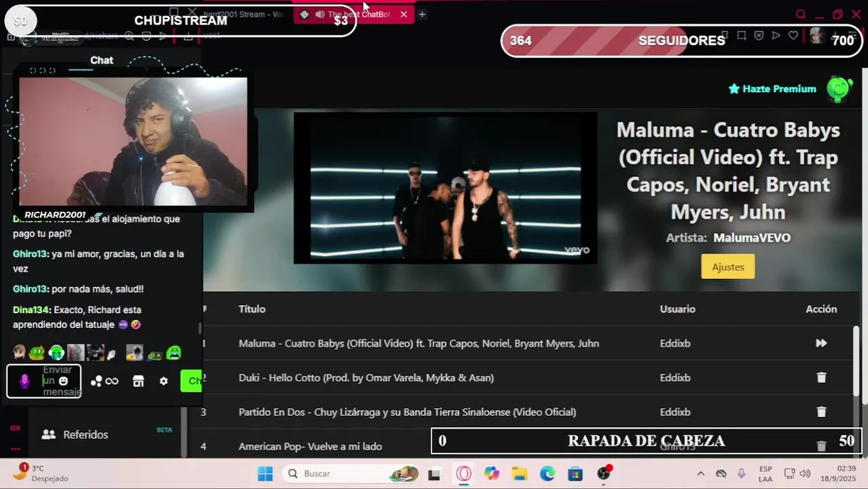Viewport: 868px width, 489px height.
Task: Open Microsoft Edge from the taskbar
Action: (x=547, y=473)
